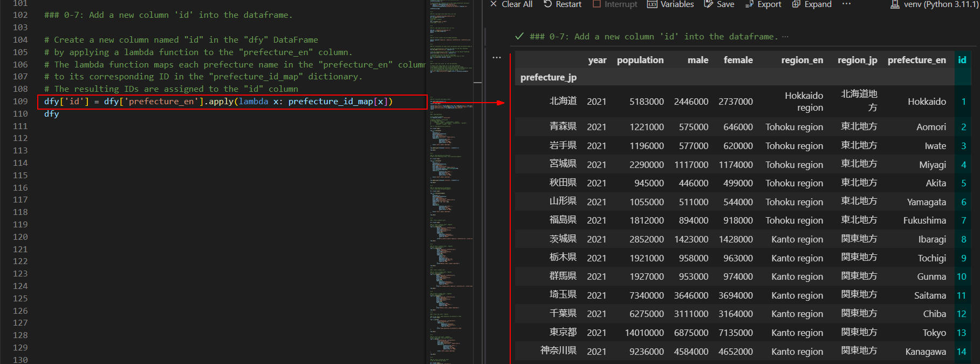Click the 'Gunma' prefecture cell
980x364 pixels.
tap(931, 277)
